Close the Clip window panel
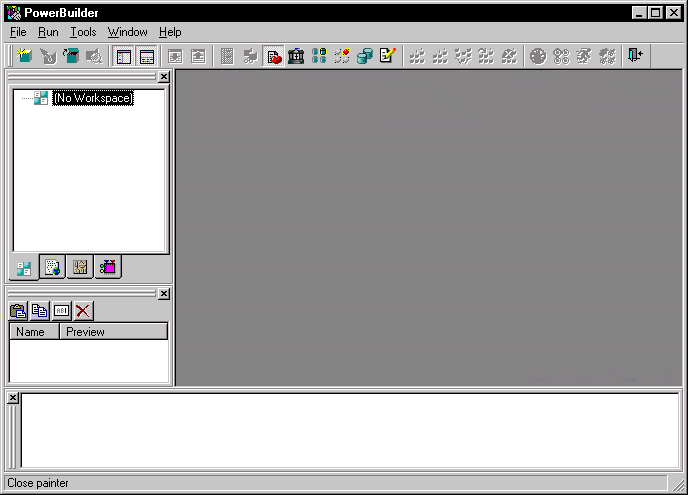The image size is (688, 495). [164, 294]
